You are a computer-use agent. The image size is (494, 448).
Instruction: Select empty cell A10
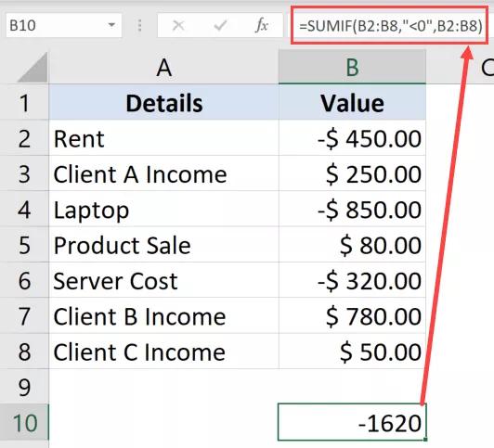pyautogui.click(x=163, y=423)
